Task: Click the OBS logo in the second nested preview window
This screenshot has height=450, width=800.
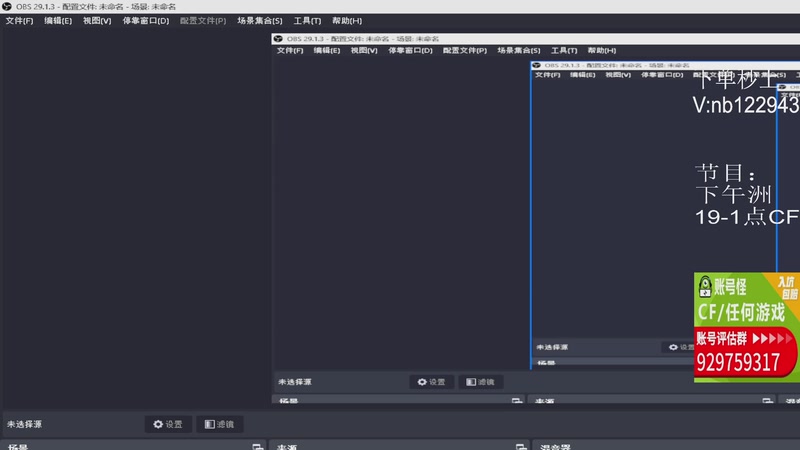Action: click(536, 65)
